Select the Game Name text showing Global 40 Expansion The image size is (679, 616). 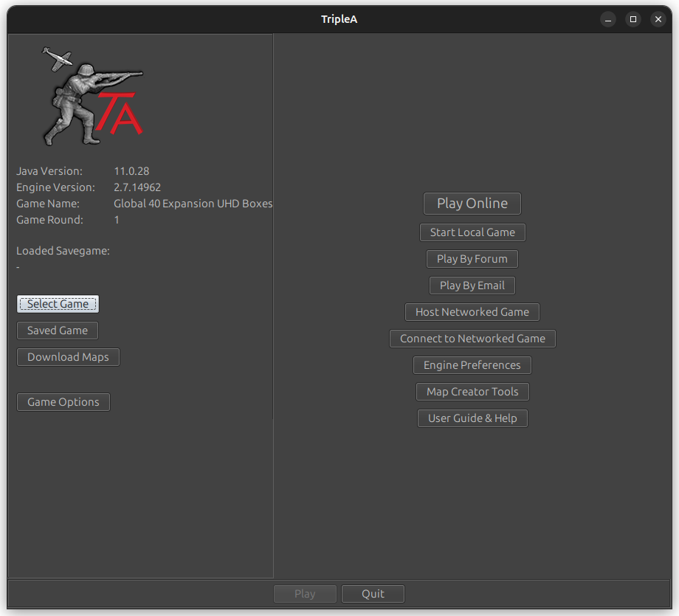coord(193,203)
